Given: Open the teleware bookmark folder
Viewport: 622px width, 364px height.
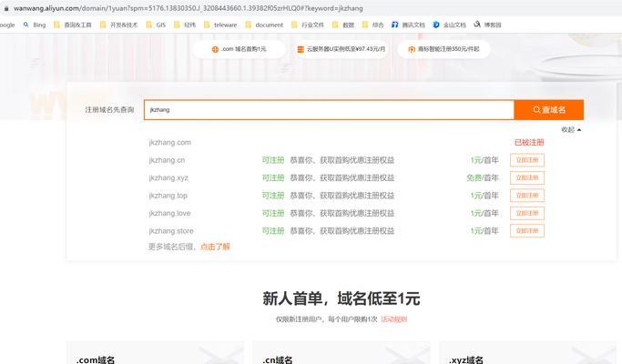Looking at the screenshot, I should [220, 25].
